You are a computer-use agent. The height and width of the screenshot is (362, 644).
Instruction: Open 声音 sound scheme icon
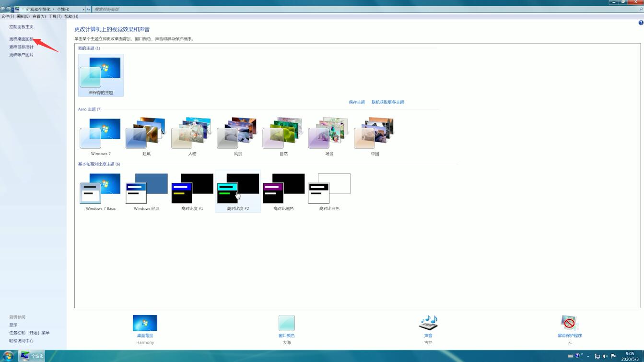428,323
